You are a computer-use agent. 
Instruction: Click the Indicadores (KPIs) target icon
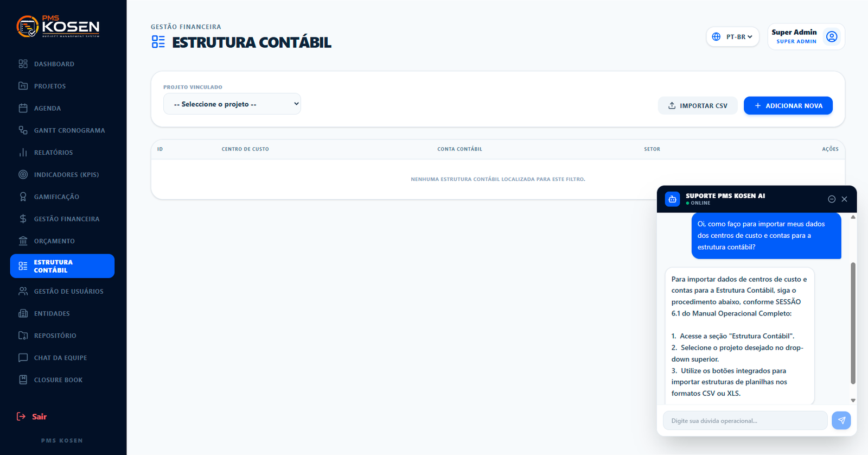pyautogui.click(x=23, y=174)
